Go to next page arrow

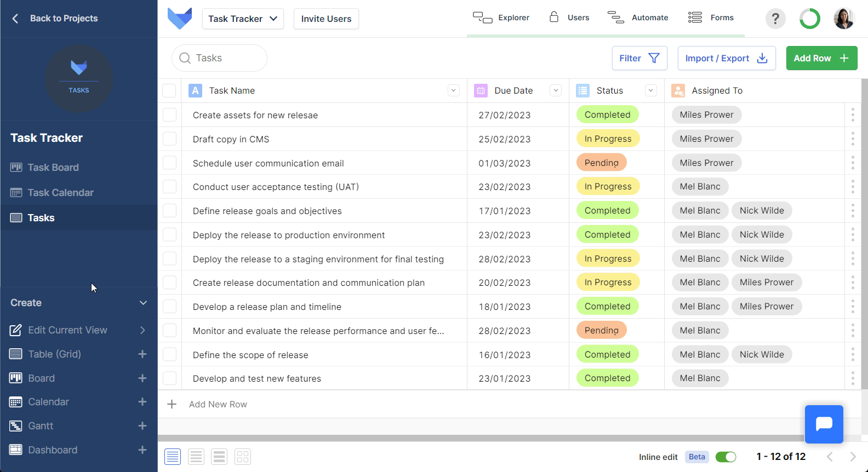tap(853, 457)
